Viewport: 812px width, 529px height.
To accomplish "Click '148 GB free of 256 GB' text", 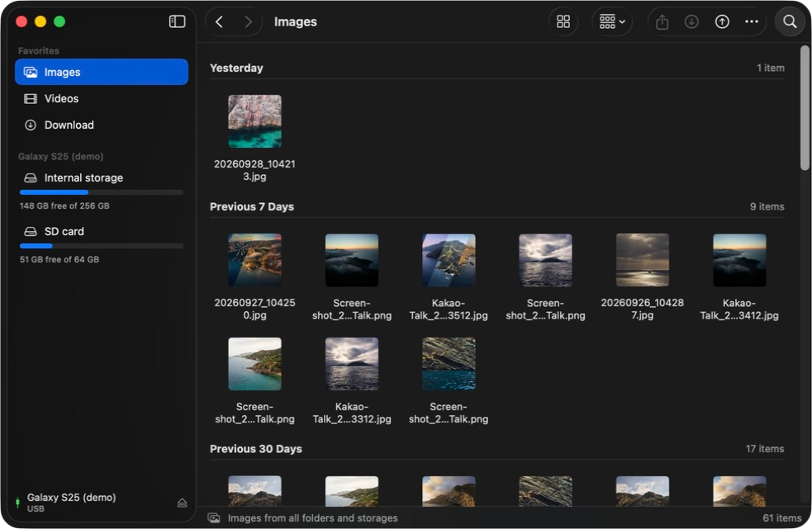I will [x=64, y=205].
